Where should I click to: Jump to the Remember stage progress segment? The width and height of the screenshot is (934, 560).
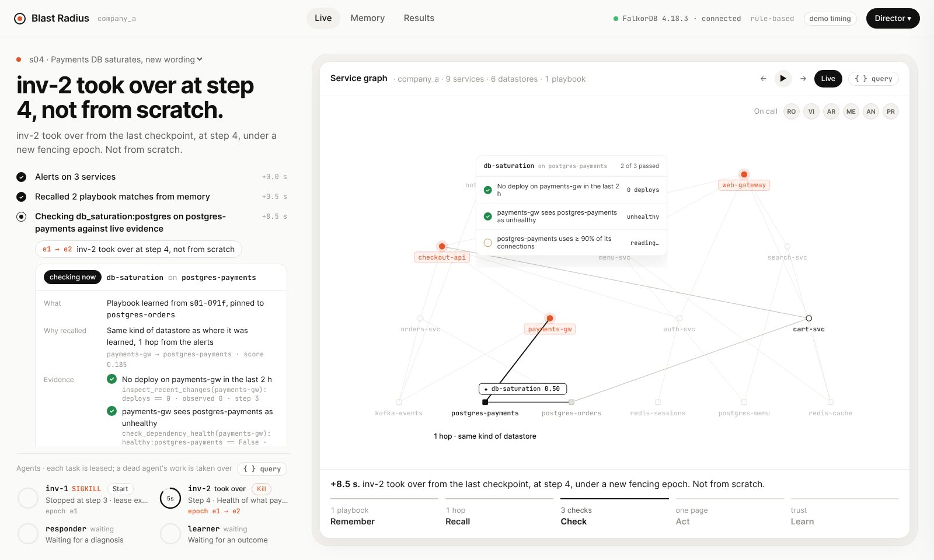point(384,513)
